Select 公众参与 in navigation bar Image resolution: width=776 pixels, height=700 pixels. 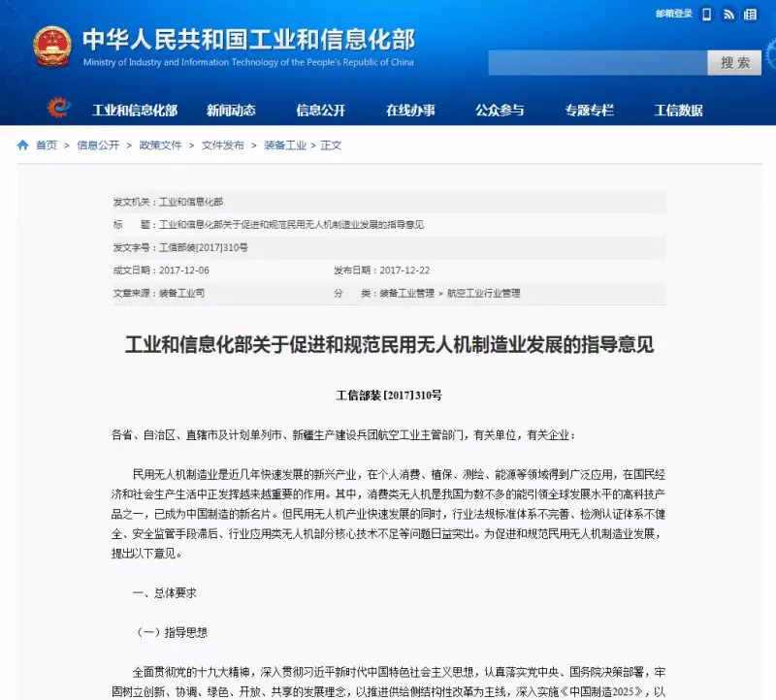pyautogui.click(x=500, y=110)
